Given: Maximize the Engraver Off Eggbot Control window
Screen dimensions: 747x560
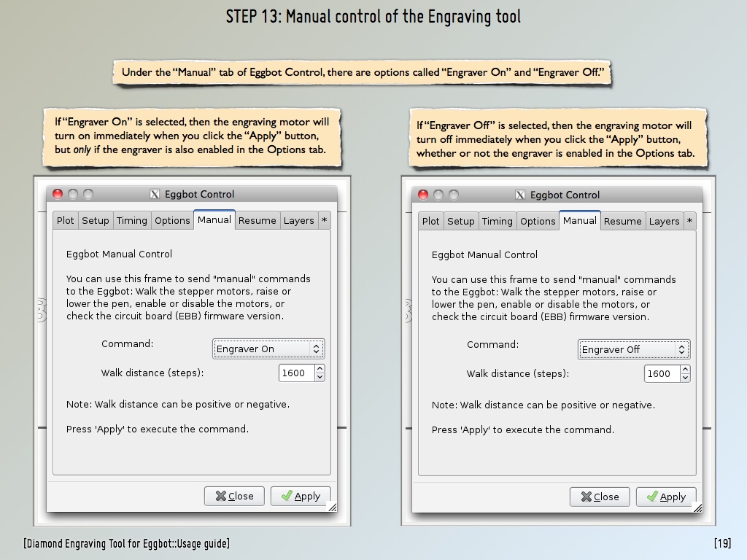Looking at the screenshot, I should 454,194.
